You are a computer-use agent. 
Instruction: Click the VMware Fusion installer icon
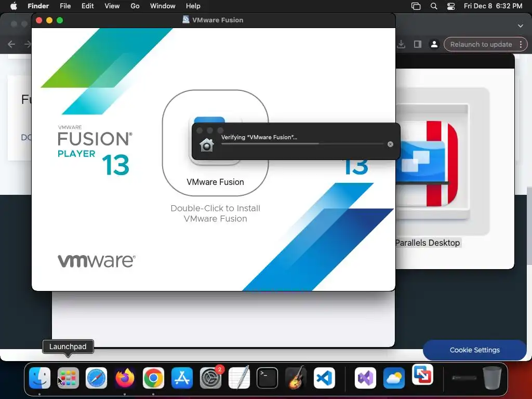[x=215, y=141]
